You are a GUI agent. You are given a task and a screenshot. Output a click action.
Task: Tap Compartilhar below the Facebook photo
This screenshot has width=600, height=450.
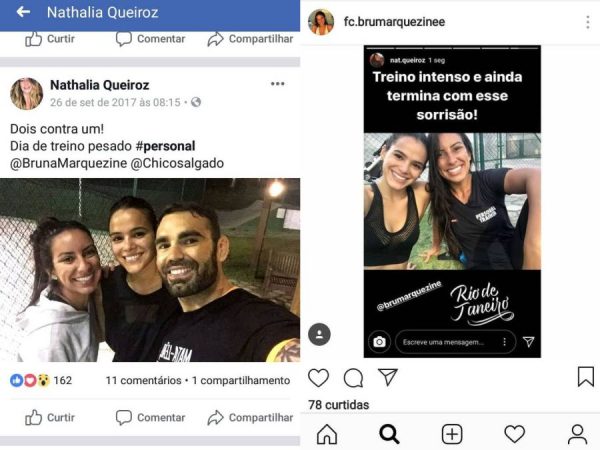250,417
